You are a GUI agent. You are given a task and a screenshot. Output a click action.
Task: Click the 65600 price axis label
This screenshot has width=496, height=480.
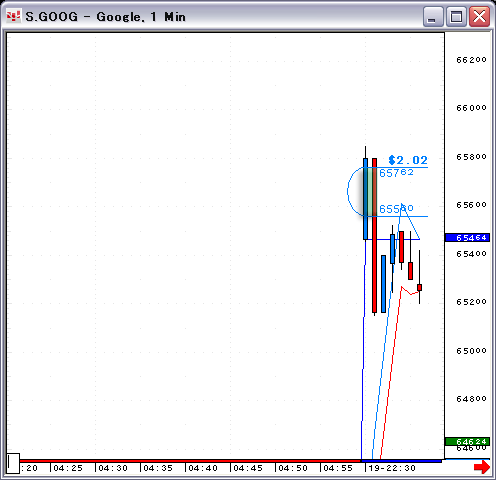pos(471,205)
